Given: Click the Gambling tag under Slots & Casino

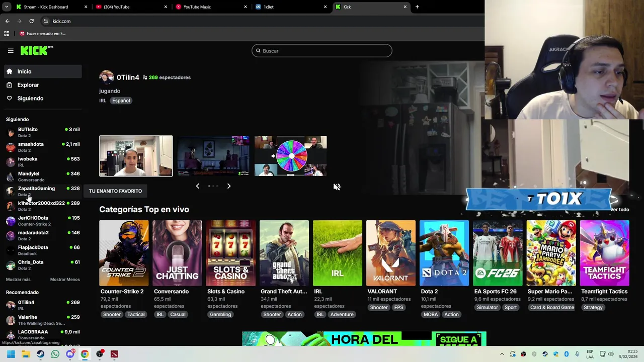Looking at the screenshot, I should click(220, 314).
